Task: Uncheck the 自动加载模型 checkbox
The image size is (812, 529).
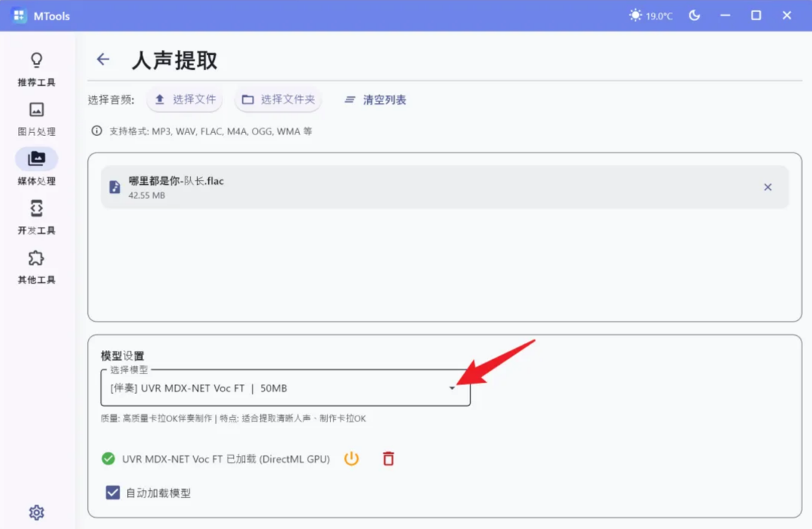Action: (x=112, y=493)
